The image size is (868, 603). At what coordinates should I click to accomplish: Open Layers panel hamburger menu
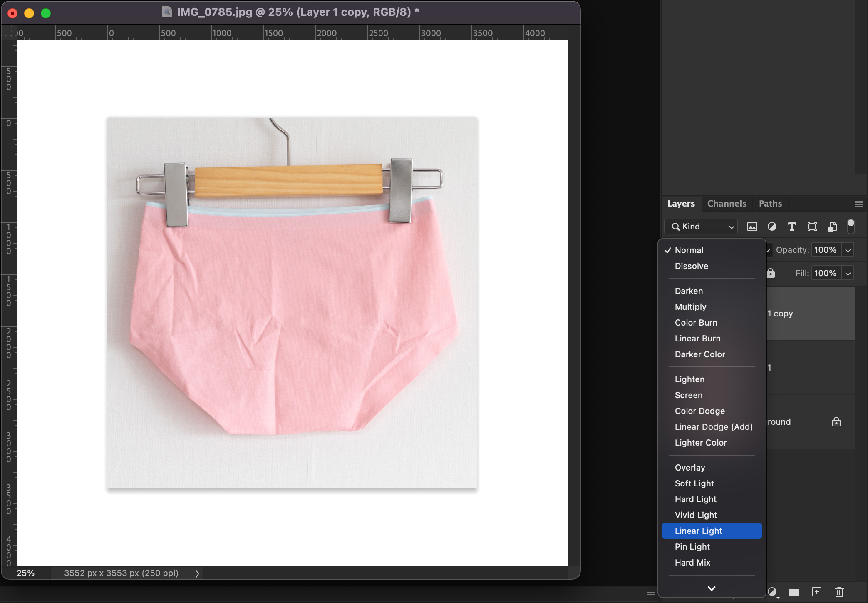(x=858, y=204)
